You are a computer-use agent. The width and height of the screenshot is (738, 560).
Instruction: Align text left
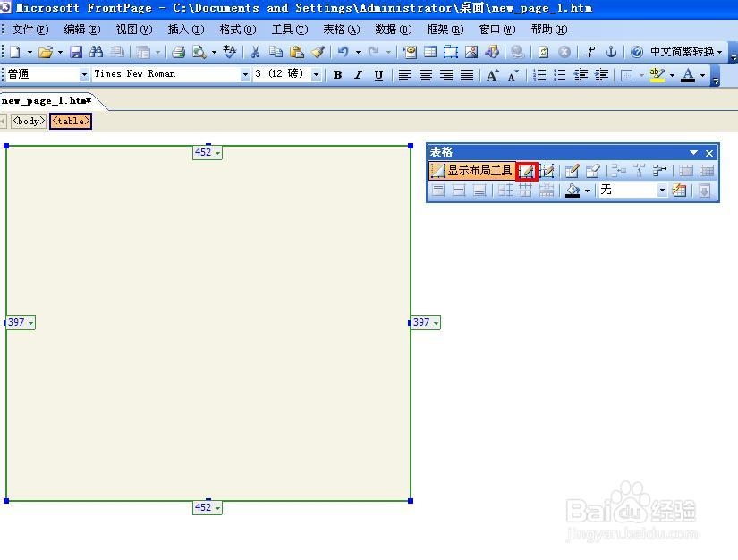(404, 75)
